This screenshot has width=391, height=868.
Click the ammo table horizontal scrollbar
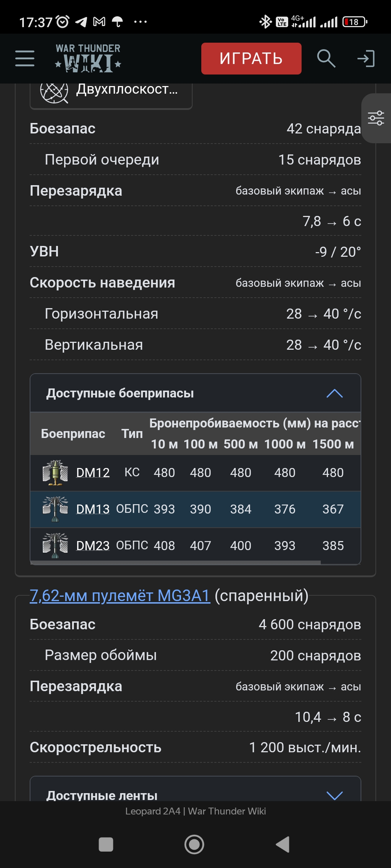176,562
